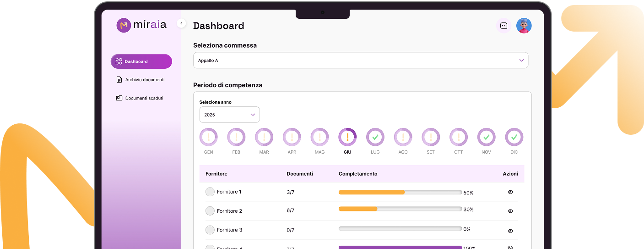Collapse the sidebar with the arrow button

coord(181,23)
